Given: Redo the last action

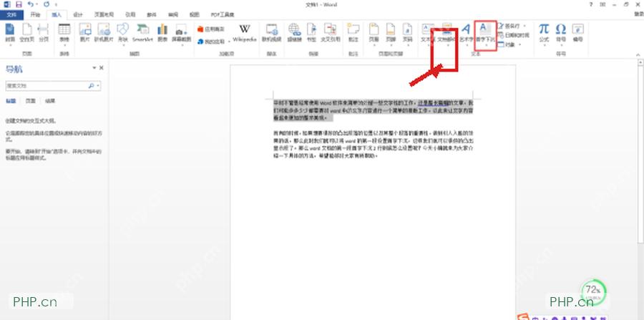Looking at the screenshot, I should 45,4.
